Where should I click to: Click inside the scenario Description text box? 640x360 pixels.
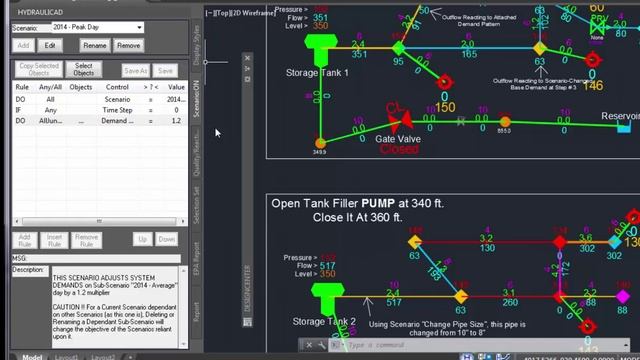click(x=115, y=307)
